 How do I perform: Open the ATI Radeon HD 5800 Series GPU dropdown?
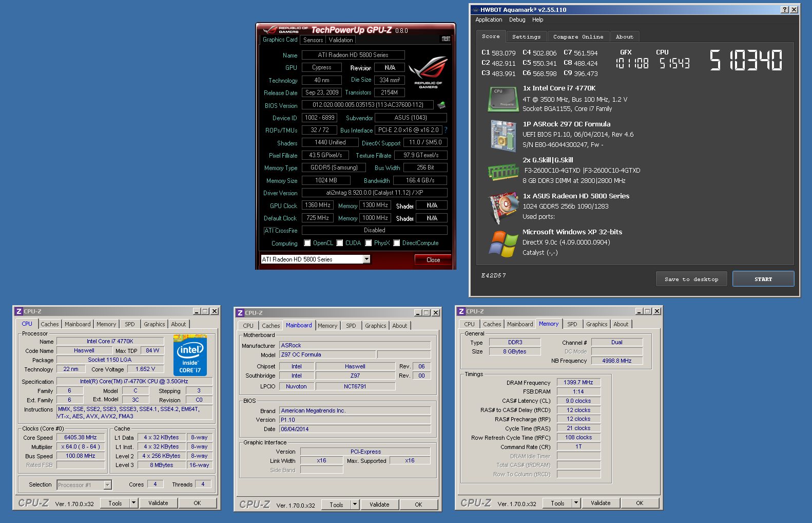tap(366, 259)
